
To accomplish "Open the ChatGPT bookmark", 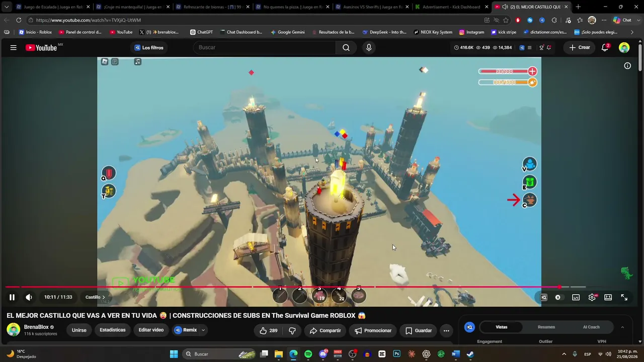I will coord(201,32).
